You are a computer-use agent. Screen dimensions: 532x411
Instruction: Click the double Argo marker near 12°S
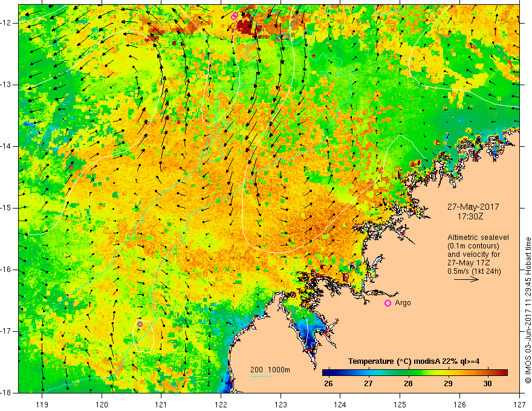pyautogui.click(x=235, y=16)
